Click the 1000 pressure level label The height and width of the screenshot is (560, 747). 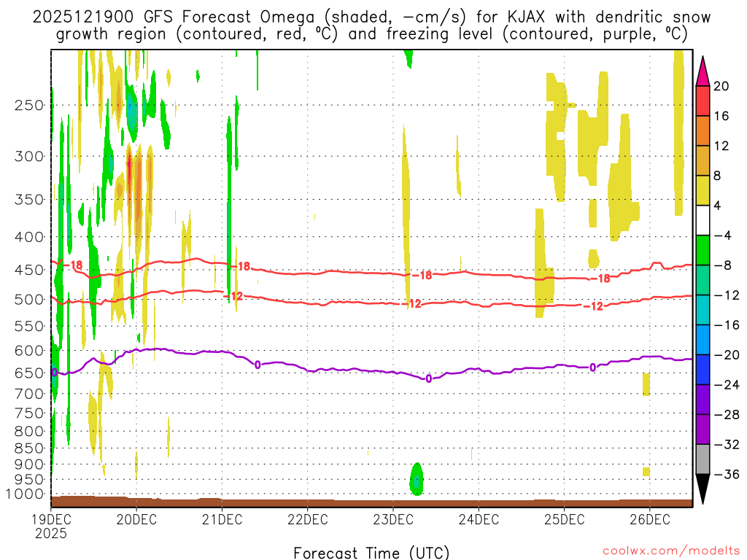pos(26,494)
